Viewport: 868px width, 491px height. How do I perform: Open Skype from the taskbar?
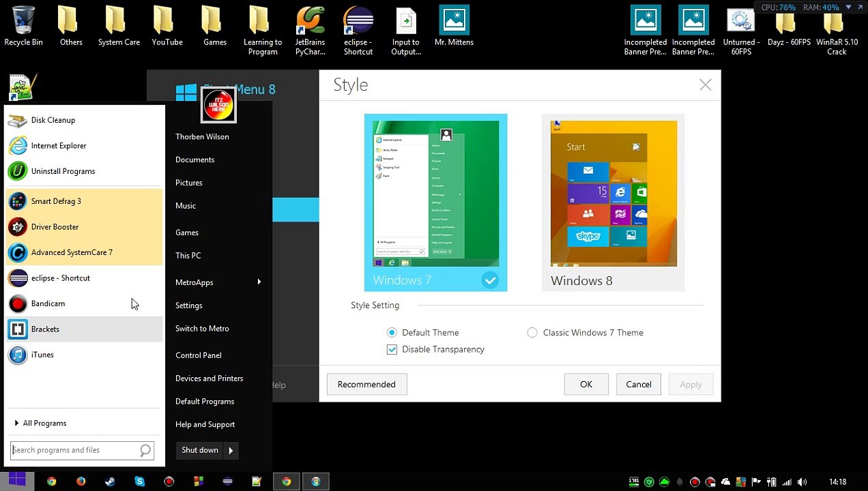(x=140, y=481)
